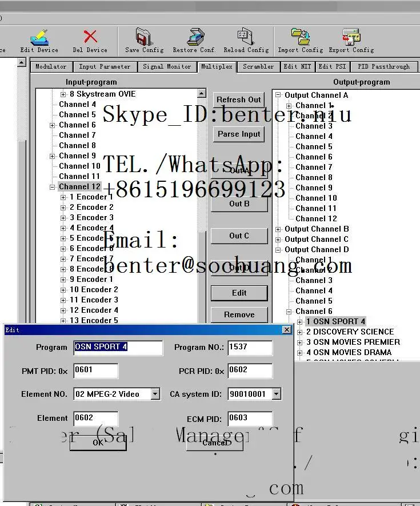Screen dimensions: 420x506
Task: Click the Program name field
Action: (118, 348)
